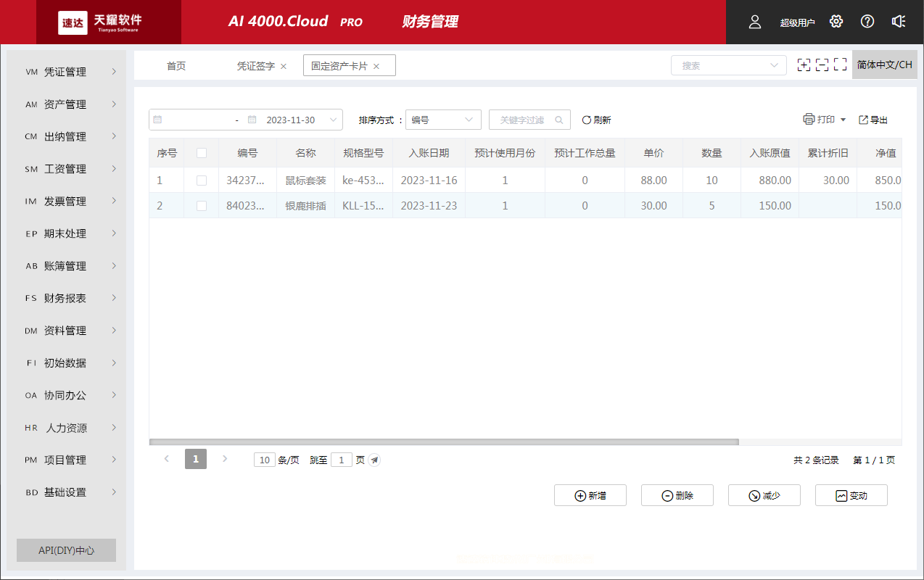Screen dimensions: 924x580
Task: Open help with the question mark icon
Action: point(867,22)
